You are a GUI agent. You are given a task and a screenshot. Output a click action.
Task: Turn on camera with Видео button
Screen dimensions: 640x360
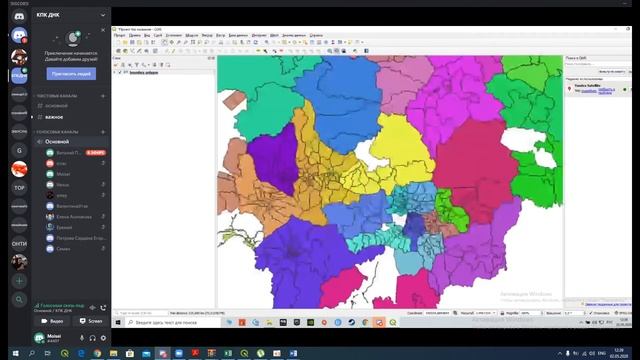[x=52, y=321]
